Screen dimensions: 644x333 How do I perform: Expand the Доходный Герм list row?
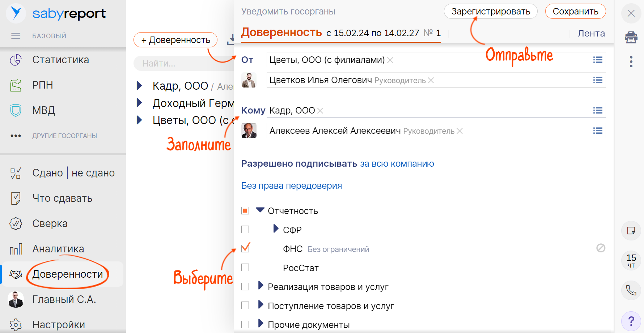(x=139, y=103)
